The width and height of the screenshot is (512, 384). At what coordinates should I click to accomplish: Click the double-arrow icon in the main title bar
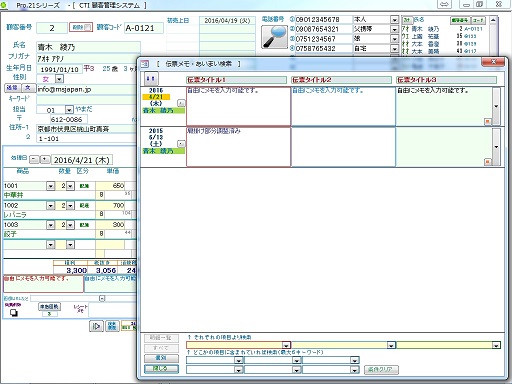pos(444,4)
